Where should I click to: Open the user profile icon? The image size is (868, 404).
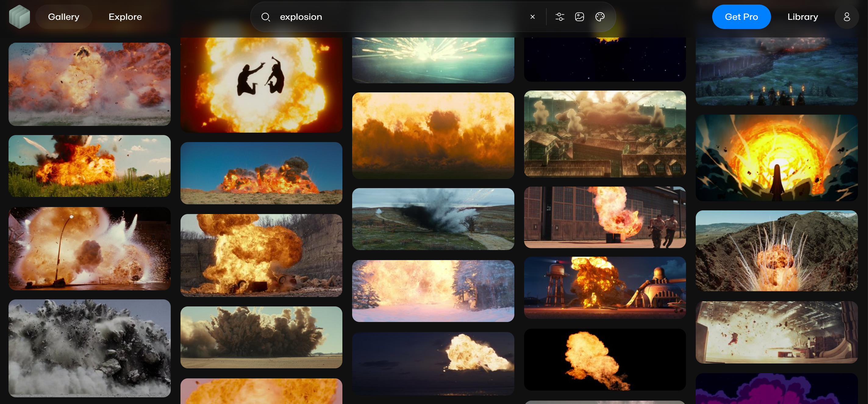(x=846, y=17)
